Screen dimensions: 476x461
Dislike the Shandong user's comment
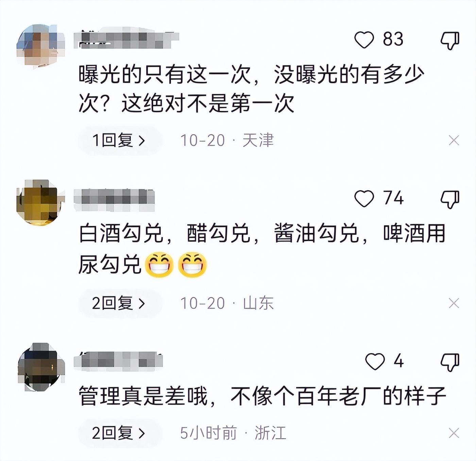point(450,200)
